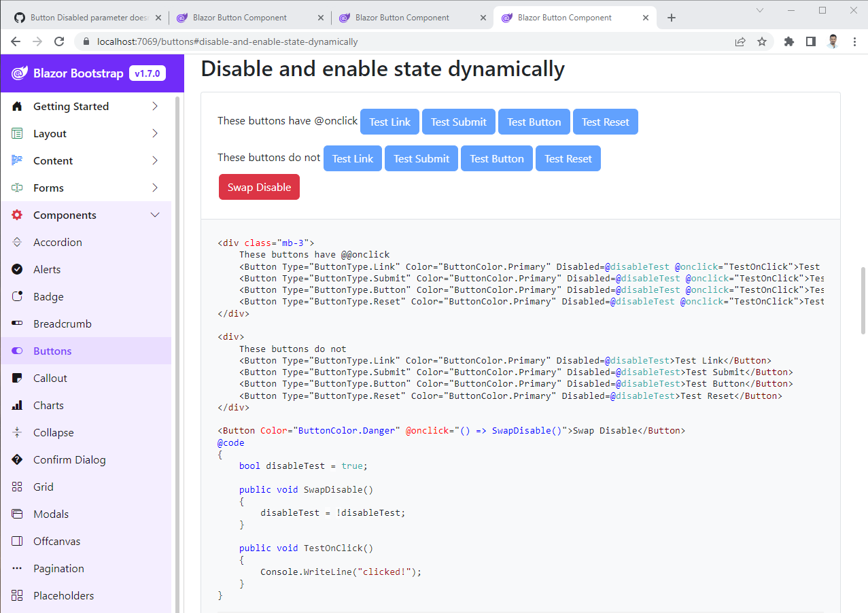Bookmark this page with the star
The width and height of the screenshot is (868, 613).
(x=762, y=41)
